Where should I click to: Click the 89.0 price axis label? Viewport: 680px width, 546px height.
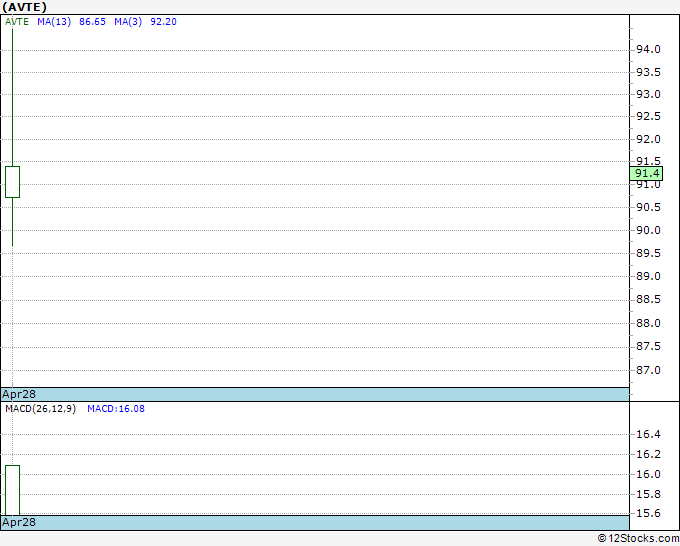click(x=648, y=276)
